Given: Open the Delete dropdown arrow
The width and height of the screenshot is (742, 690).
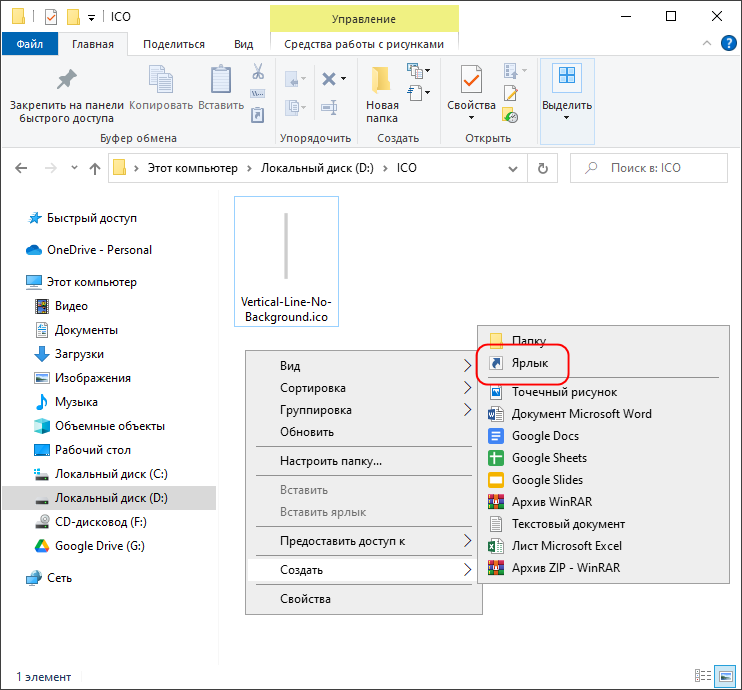Looking at the screenshot, I should click(344, 79).
